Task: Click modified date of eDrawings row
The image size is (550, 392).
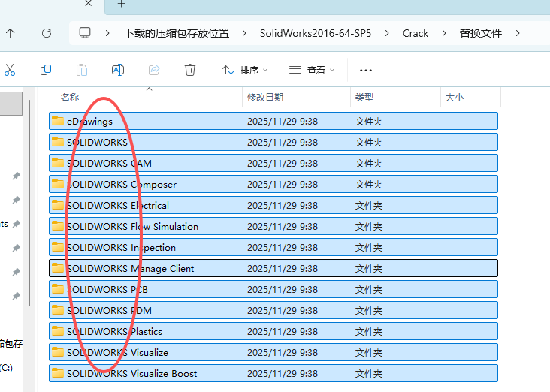Action: (283, 122)
